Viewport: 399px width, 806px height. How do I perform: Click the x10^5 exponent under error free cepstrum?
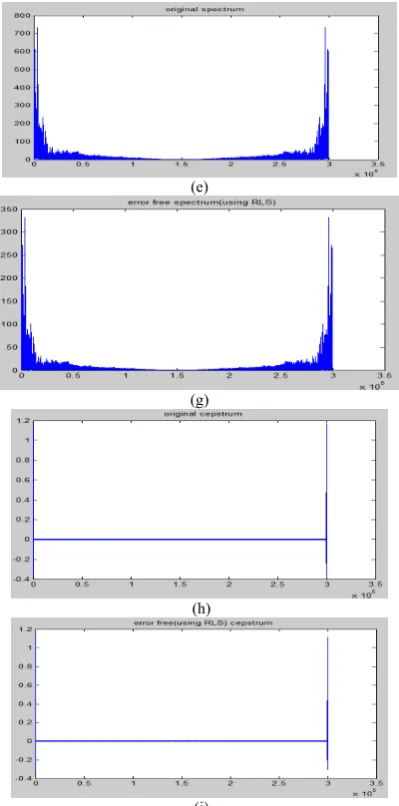click(366, 793)
